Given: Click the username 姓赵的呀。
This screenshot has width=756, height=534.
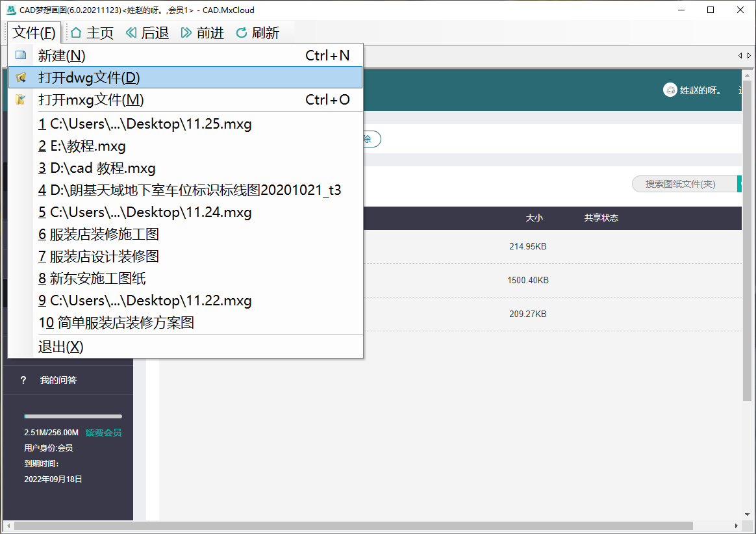Looking at the screenshot, I should tap(700, 90).
